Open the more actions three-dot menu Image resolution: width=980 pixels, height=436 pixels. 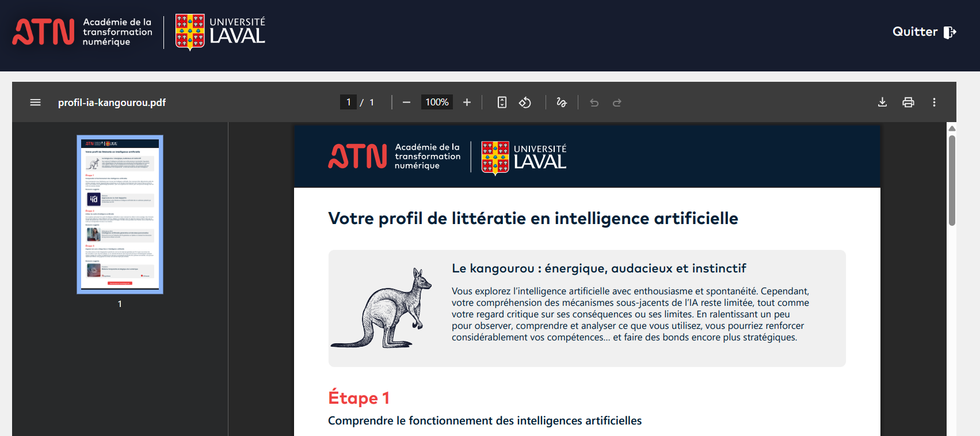click(x=934, y=103)
